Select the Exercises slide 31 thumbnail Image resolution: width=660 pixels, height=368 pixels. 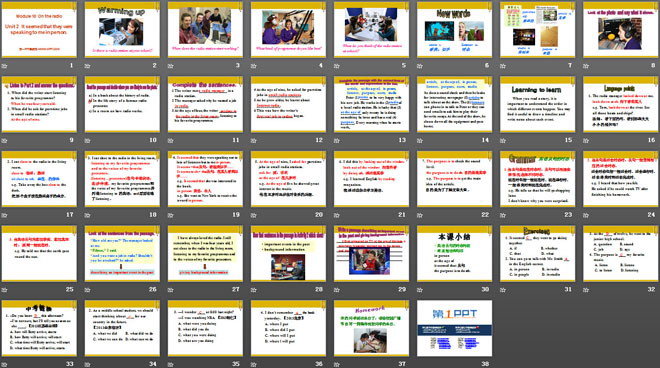coord(538,253)
